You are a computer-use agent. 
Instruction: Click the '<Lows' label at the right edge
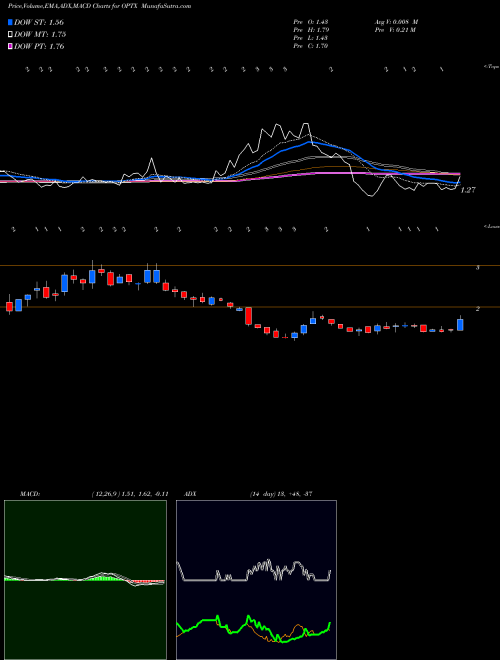click(492, 226)
